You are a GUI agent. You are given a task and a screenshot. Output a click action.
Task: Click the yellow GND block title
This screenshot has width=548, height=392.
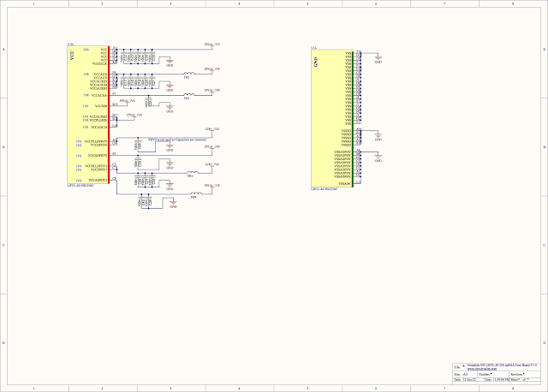(316, 62)
